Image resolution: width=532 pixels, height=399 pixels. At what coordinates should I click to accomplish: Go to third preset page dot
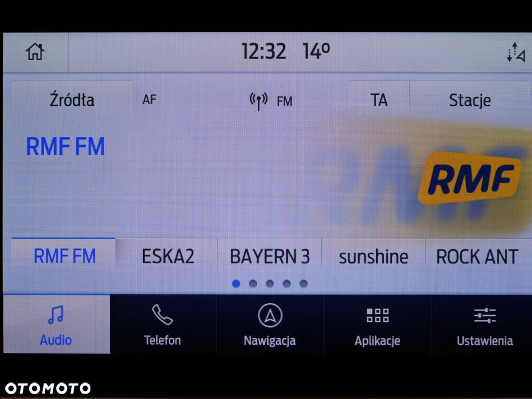pyautogui.click(x=270, y=284)
